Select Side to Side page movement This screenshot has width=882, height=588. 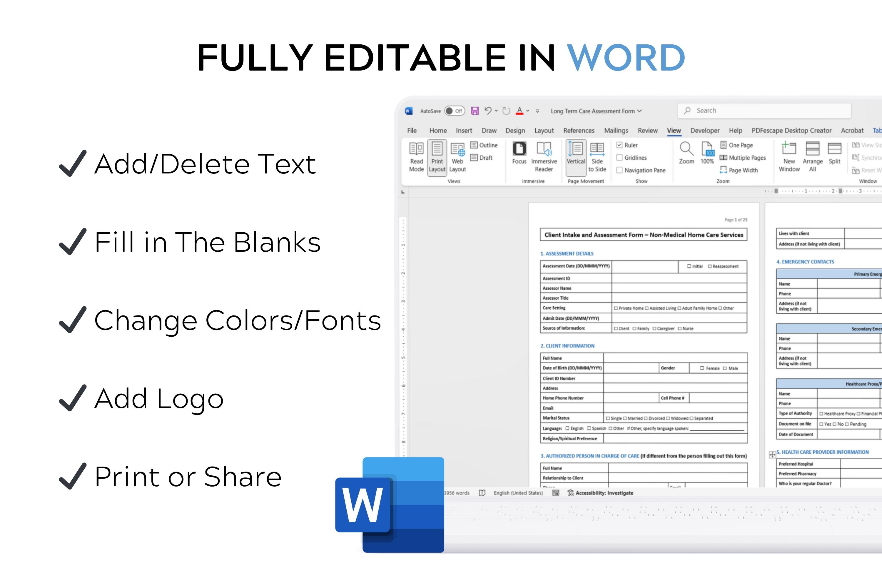597,157
